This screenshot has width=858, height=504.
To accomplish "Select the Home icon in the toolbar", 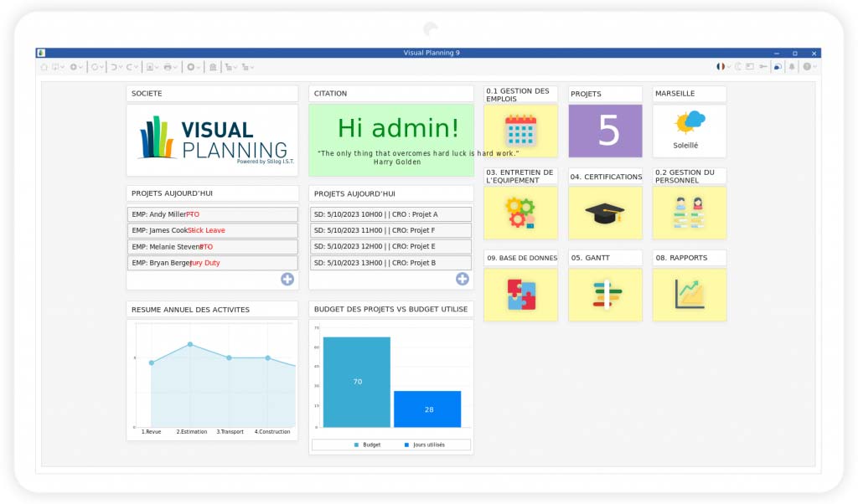I will click(44, 67).
